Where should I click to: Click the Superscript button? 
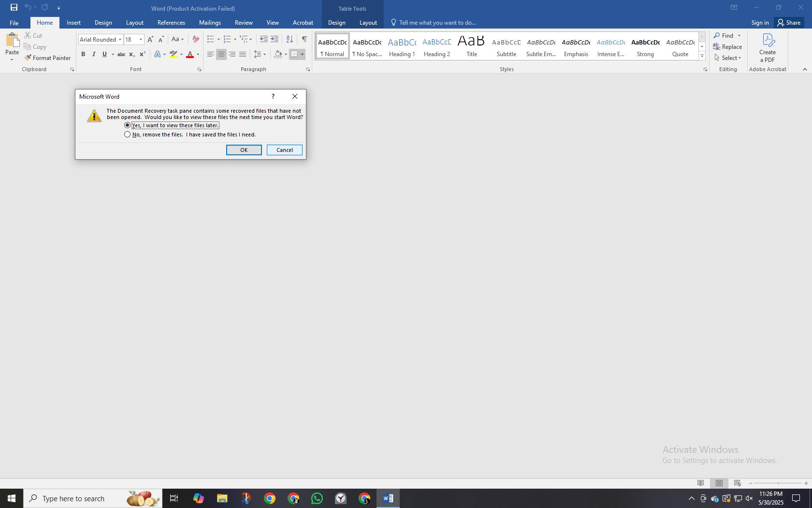tap(143, 54)
